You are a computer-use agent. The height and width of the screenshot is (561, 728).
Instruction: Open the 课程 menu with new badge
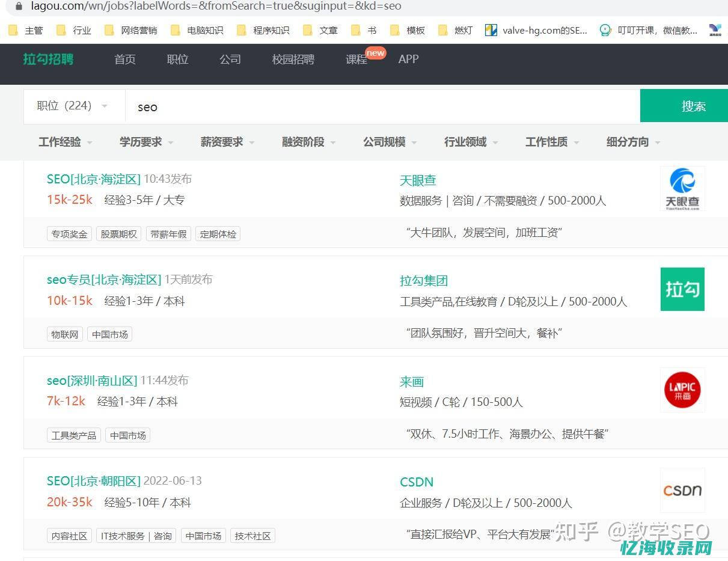click(356, 60)
